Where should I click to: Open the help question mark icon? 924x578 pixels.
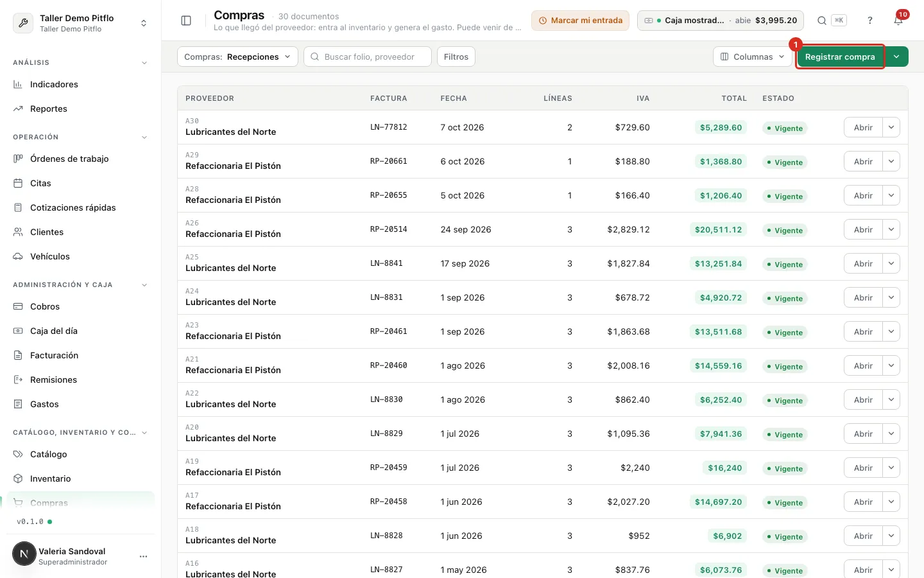click(x=870, y=21)
